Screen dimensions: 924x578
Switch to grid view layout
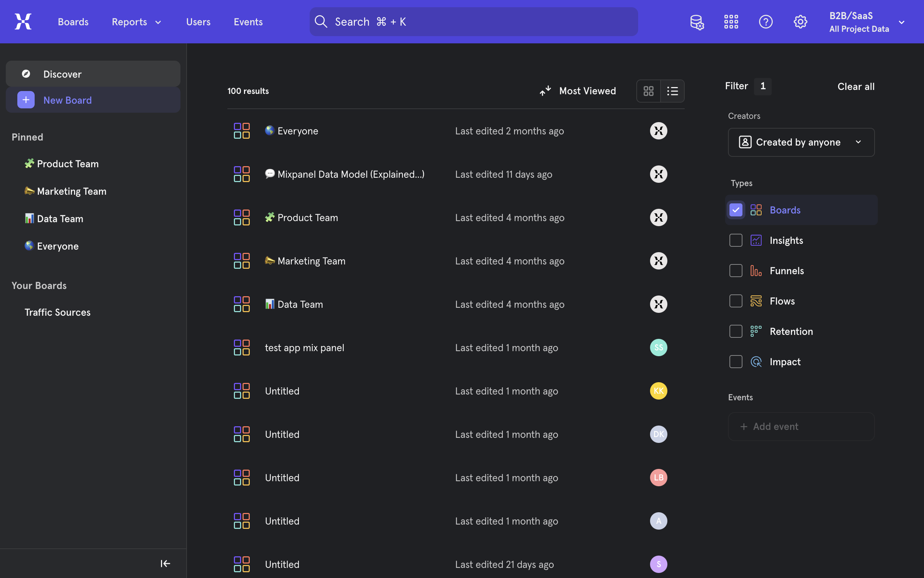coord(648,91)
